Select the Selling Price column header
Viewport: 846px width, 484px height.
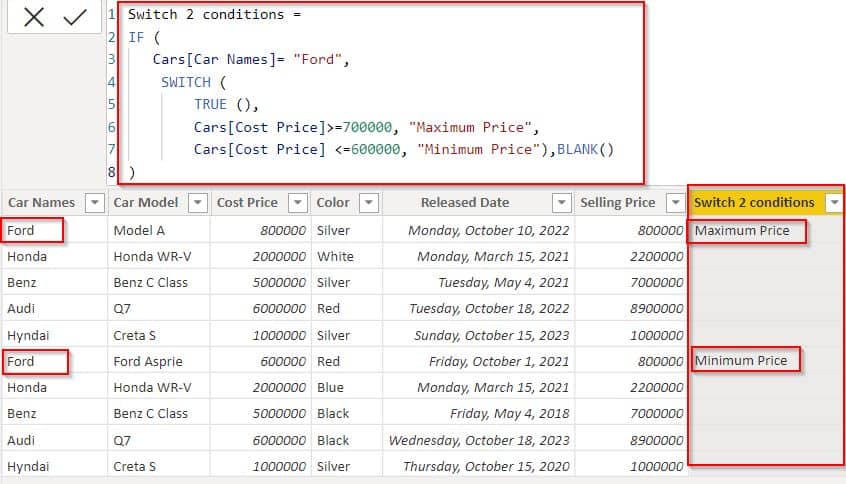tap(618, 203)
